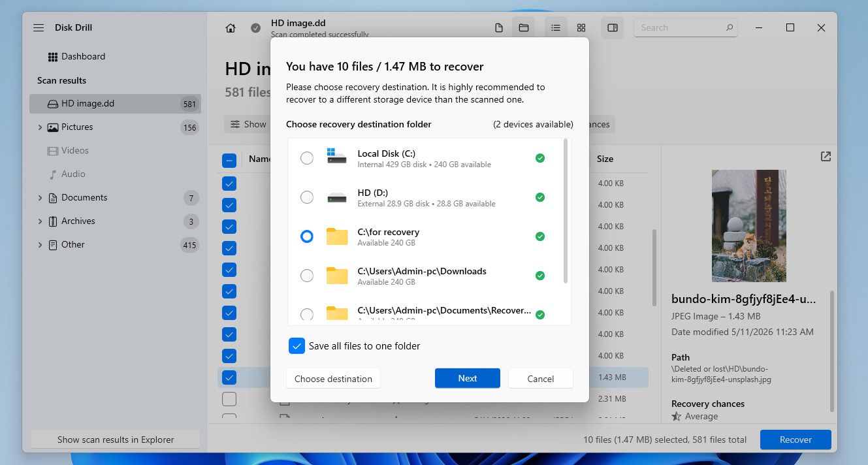Click the C:\for recovery folder icon
This screenshot has width=868, height=465.
pyautogui.click(x=337, y=236)
